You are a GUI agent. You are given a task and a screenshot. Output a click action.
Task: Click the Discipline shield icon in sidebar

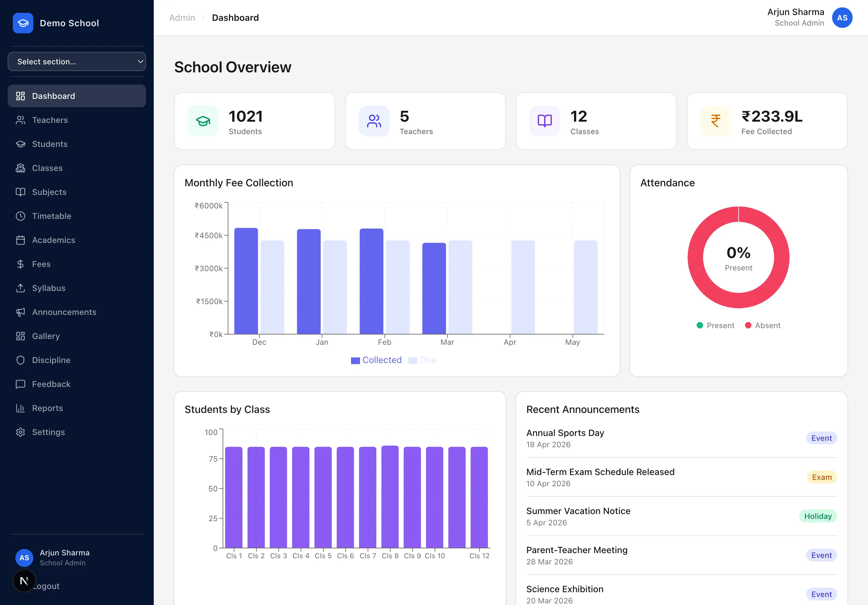[20, 360]
